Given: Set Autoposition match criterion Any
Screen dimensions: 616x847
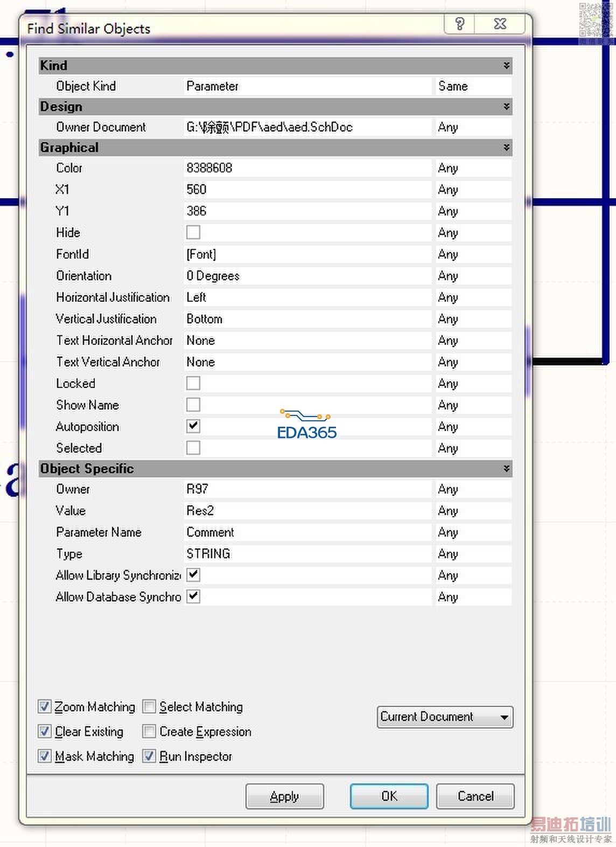Looking at the screenshot, I should (x=473, y=427).
